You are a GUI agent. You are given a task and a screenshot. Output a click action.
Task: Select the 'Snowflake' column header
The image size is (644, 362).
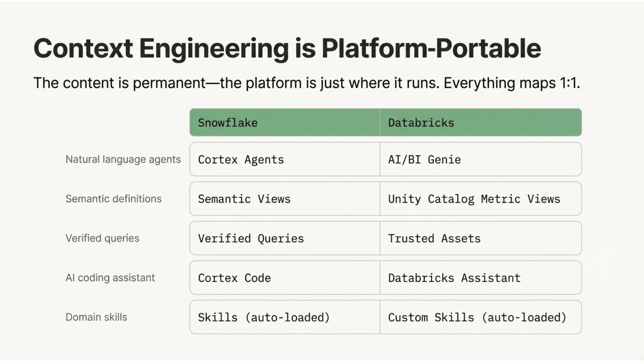pyautogui.click(x=285, y=122)
